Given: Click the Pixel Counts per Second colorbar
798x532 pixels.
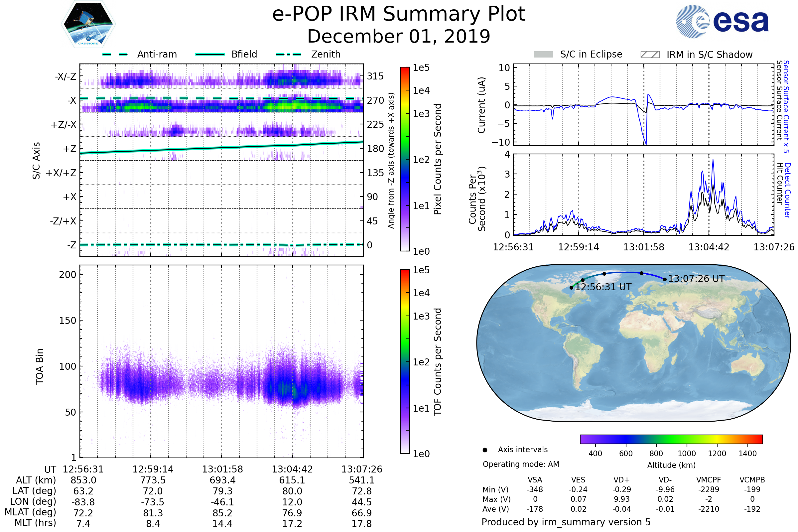Looking at the screenshot, I should tap(405, 159).
